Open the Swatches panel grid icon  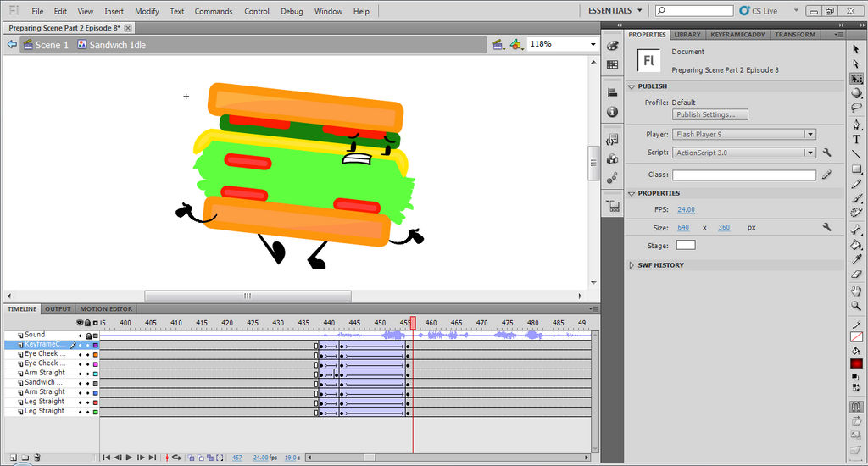coord(612,64)
